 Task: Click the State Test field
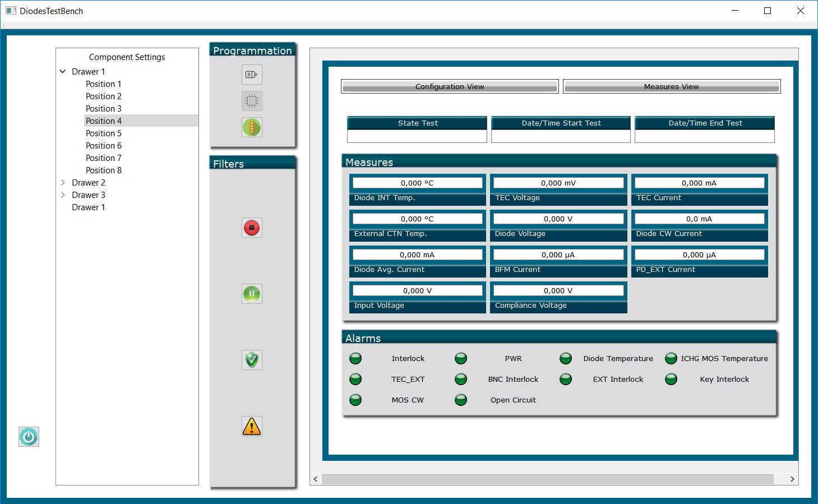(417, 136)
